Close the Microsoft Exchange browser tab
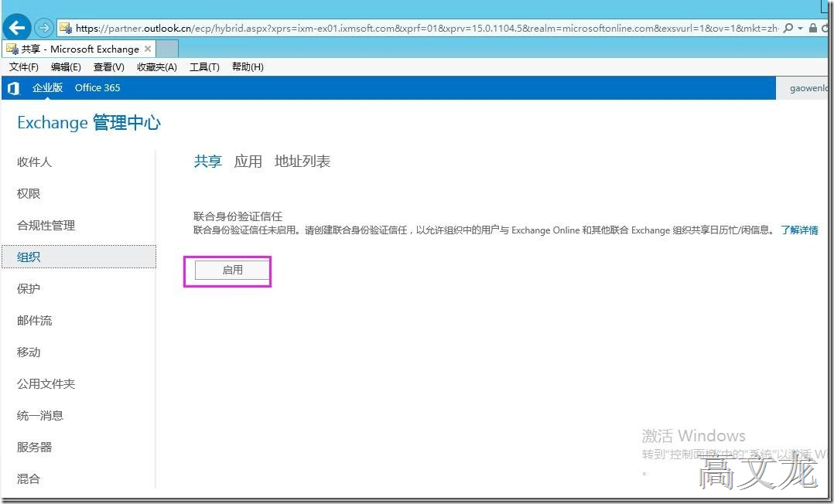The width and height of the screenshot is (834, 504). coord(147,49)
